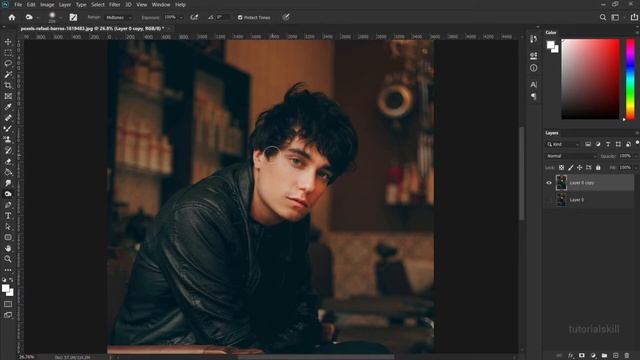
Task: Open the Edit menu
Action: point(31,4)
